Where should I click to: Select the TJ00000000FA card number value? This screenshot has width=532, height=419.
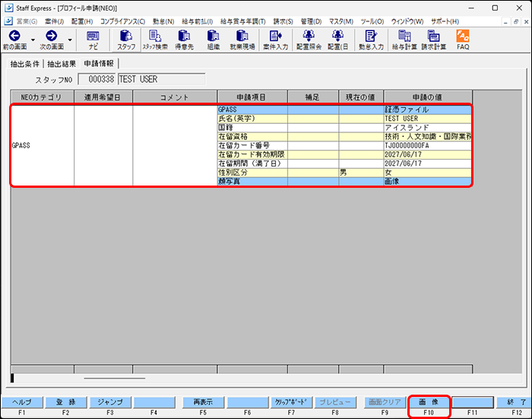(427, 146)
